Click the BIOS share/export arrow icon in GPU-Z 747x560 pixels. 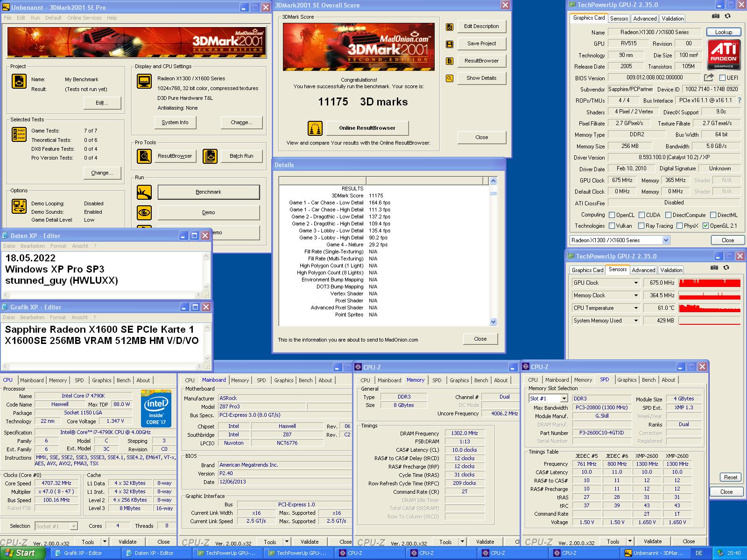point(709,77)
